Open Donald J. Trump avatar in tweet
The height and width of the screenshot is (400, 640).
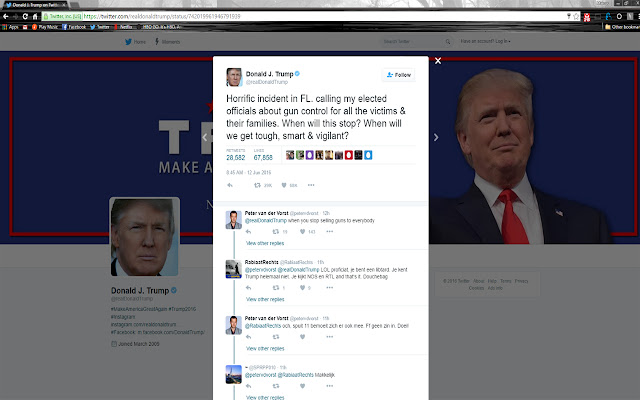234,77
